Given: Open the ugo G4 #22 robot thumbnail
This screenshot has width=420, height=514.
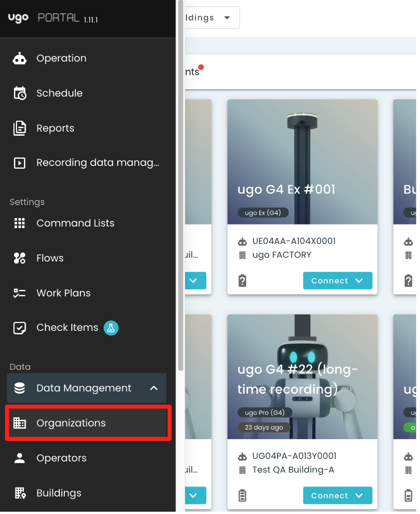Looking at the screenshot, I should pyautogui.click(x=302, y=377).
